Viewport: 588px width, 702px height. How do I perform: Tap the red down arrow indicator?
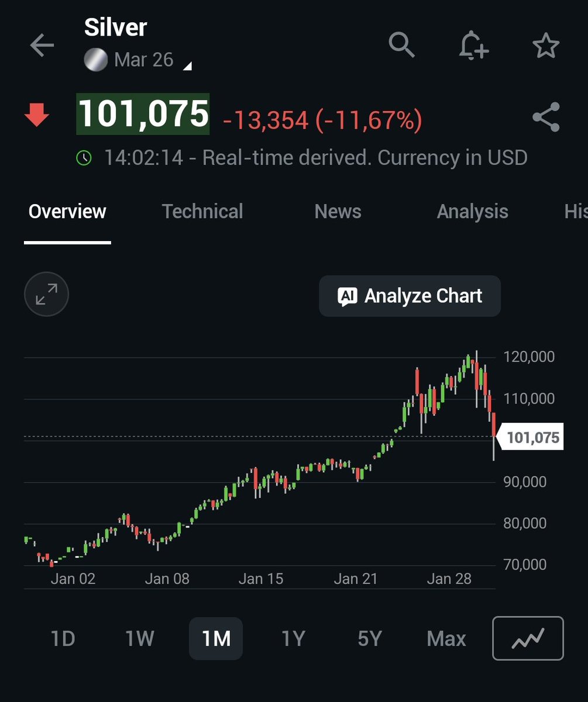[x=36, y=115]
